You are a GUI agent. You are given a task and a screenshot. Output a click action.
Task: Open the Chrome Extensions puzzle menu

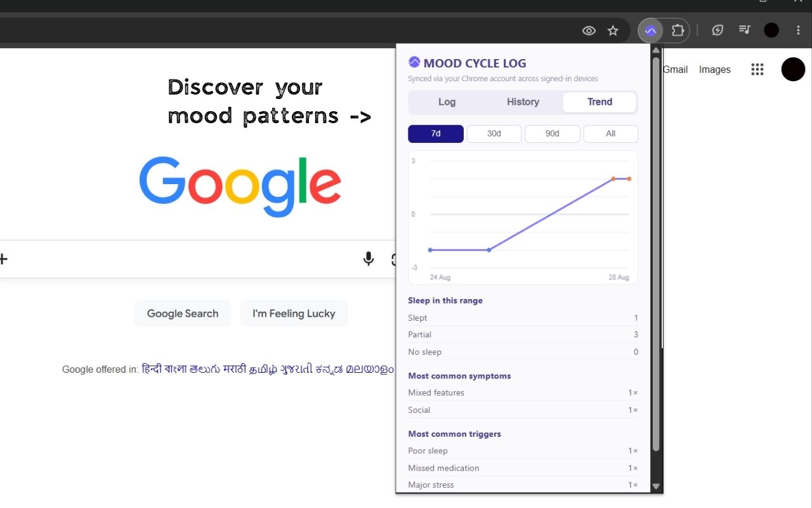[x=678, y=30]
